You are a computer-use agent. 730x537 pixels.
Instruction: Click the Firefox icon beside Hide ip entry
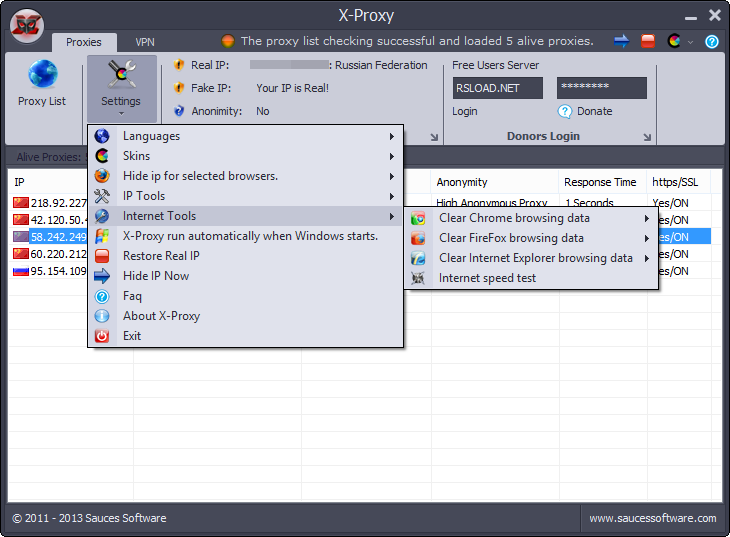point(102,176)
